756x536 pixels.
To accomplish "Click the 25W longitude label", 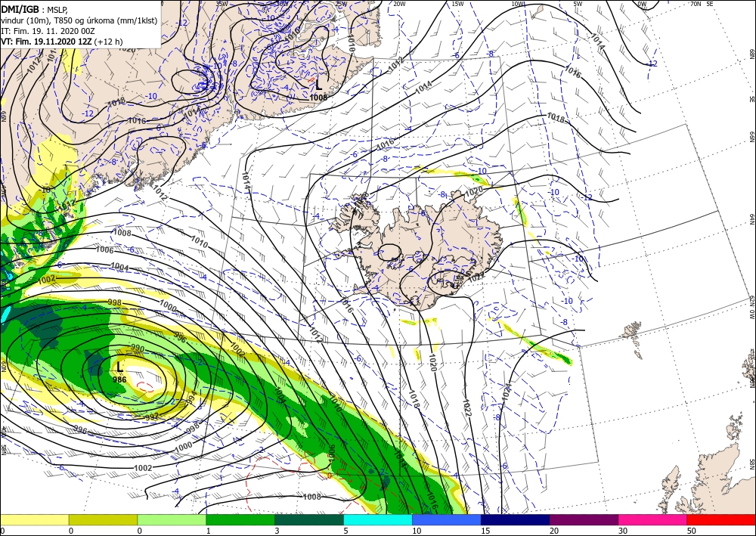I will click(x=341, y=4).
